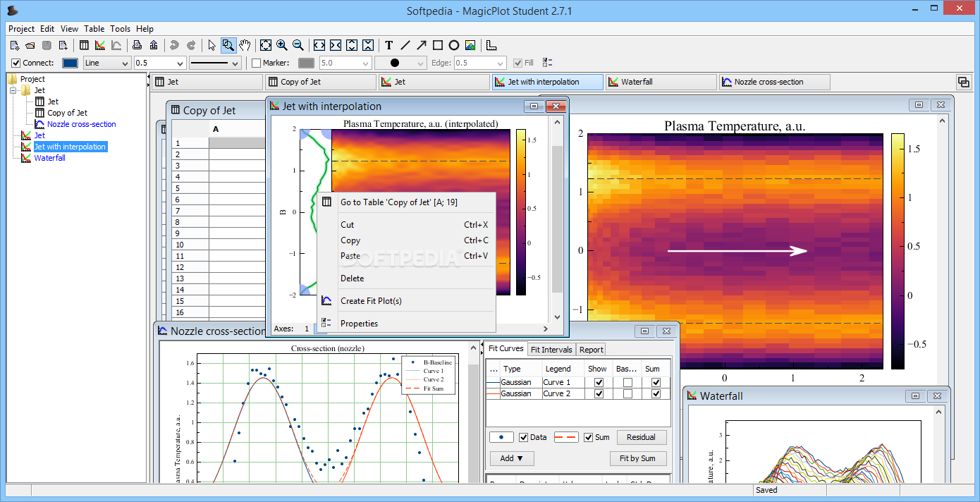Select the Text (T) drawing tool
Viewport: 980px width, 502px height.
coord(388,45)
